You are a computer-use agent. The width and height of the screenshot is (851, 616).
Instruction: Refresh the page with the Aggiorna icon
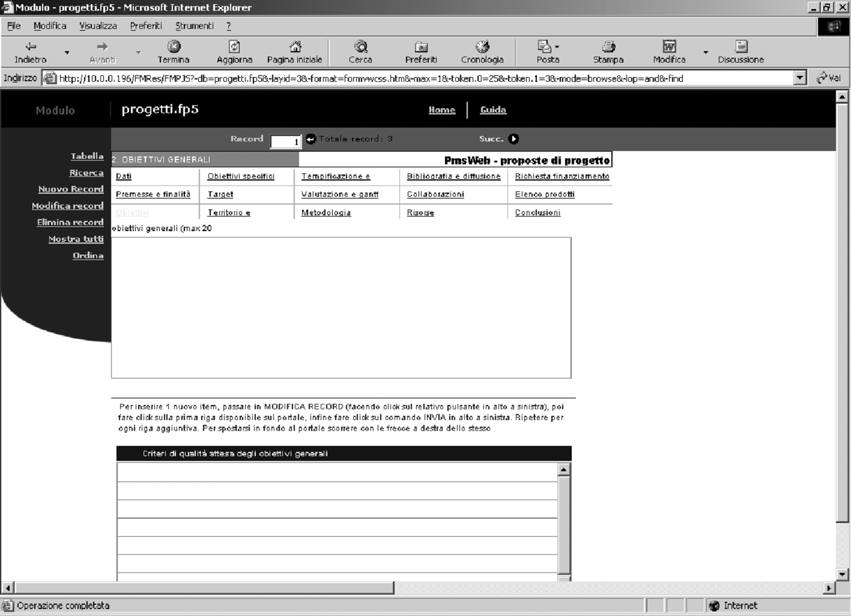(234, 46)
